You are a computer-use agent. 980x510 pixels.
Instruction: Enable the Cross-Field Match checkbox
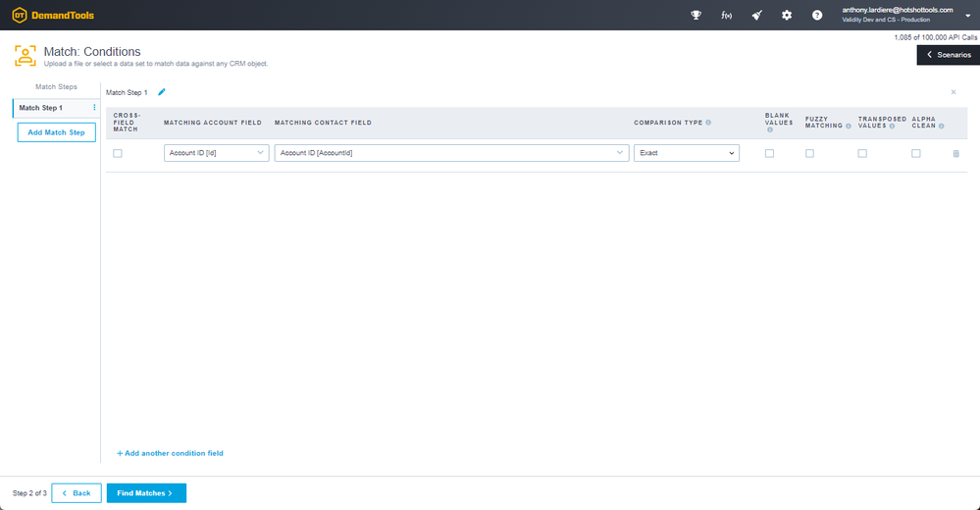118,153
